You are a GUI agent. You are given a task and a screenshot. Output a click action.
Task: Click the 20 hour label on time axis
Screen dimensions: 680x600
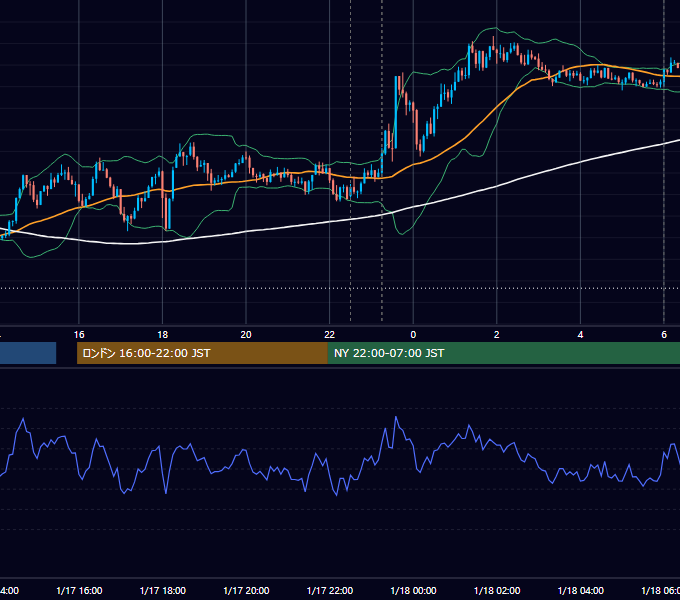(x=246, y=335)
